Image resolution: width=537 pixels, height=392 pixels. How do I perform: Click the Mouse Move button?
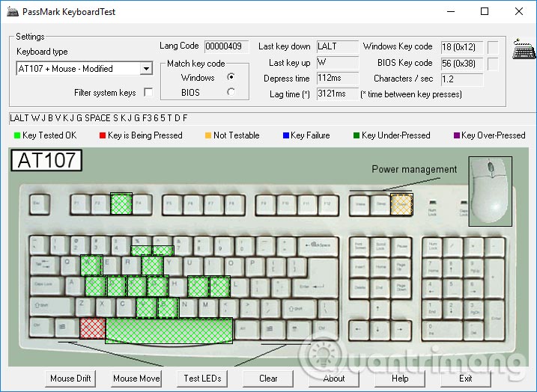[136, 379]
